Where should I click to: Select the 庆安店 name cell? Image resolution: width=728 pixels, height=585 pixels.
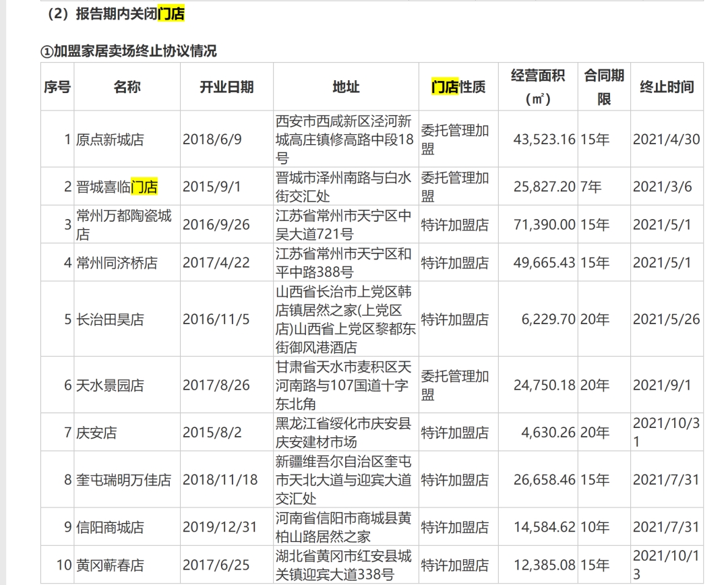point(96,433)
